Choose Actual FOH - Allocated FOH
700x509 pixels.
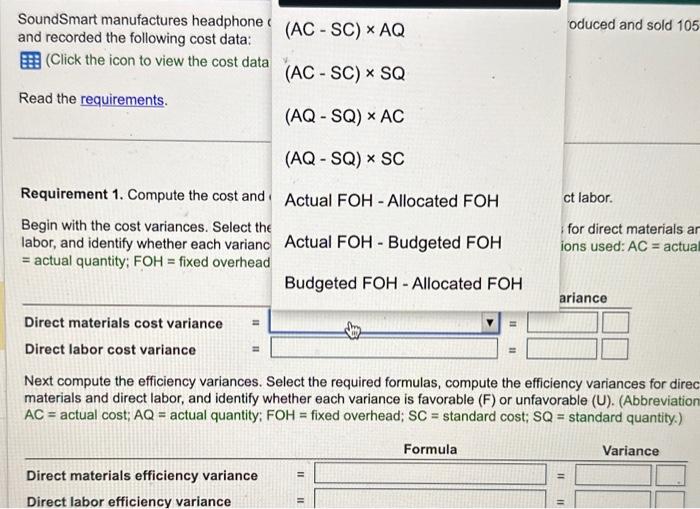391,201
